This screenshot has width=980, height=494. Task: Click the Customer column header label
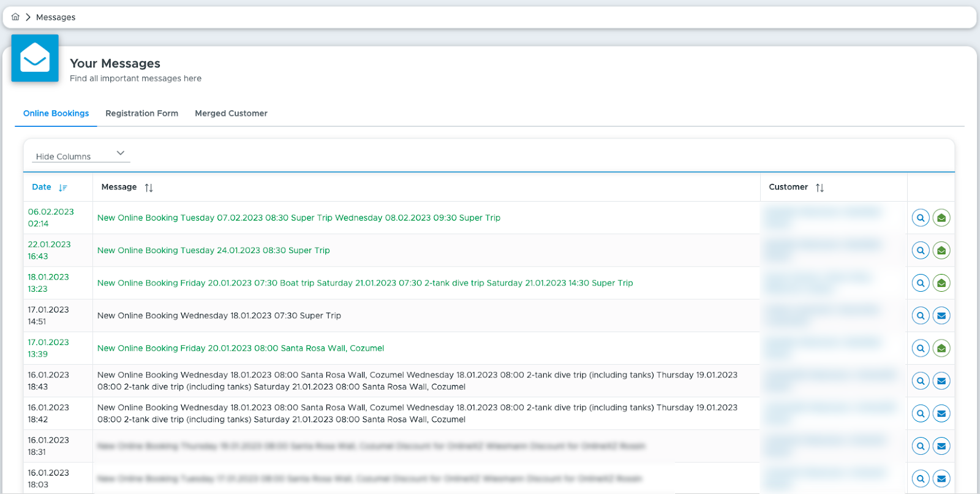788,187
